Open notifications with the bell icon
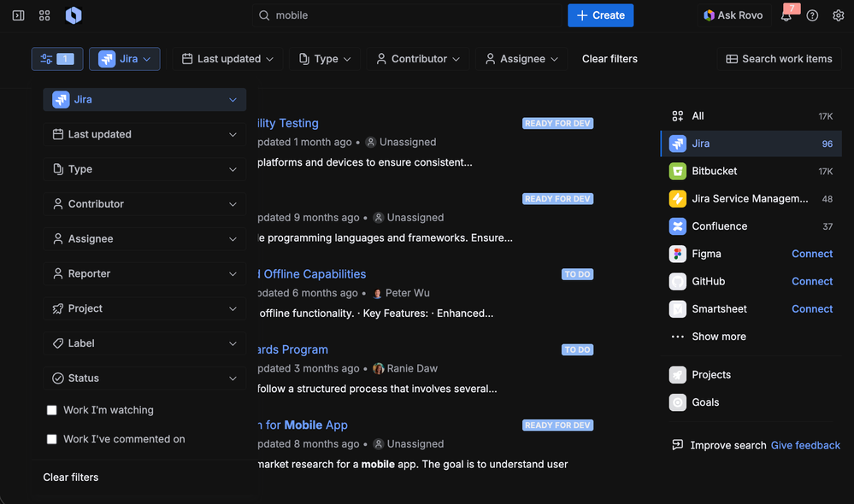Screen dimensions: 854x504 pyautogui.click(x=786, y=15)
